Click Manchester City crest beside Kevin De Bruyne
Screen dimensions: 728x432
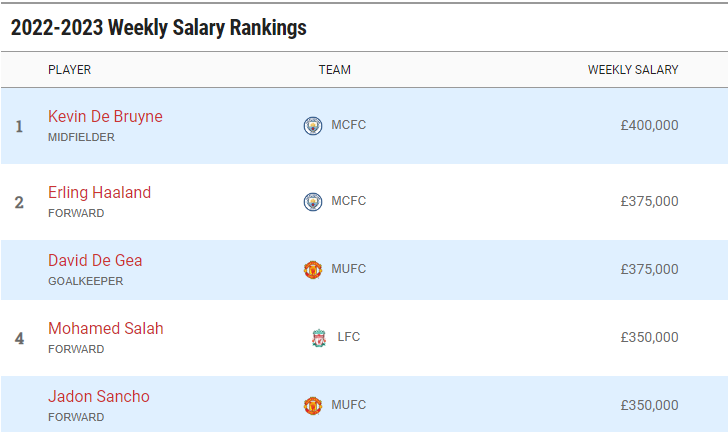pyautogui.click(x=313, y=126)
